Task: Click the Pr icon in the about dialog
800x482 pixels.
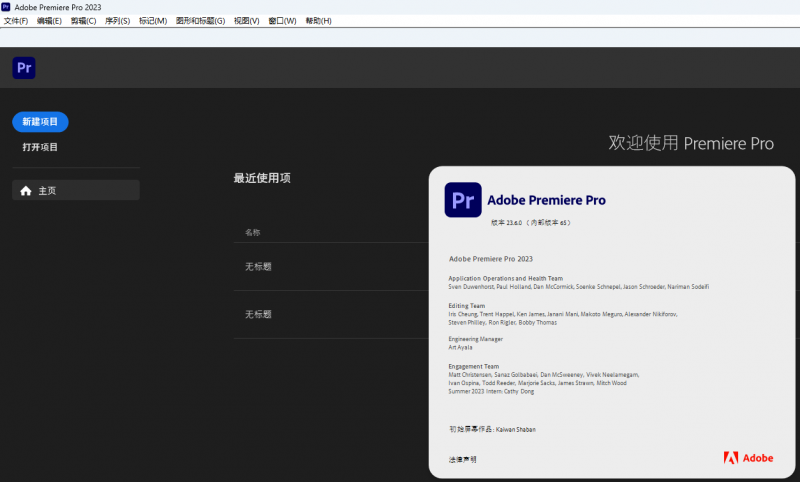Action: tap(463, 200)
